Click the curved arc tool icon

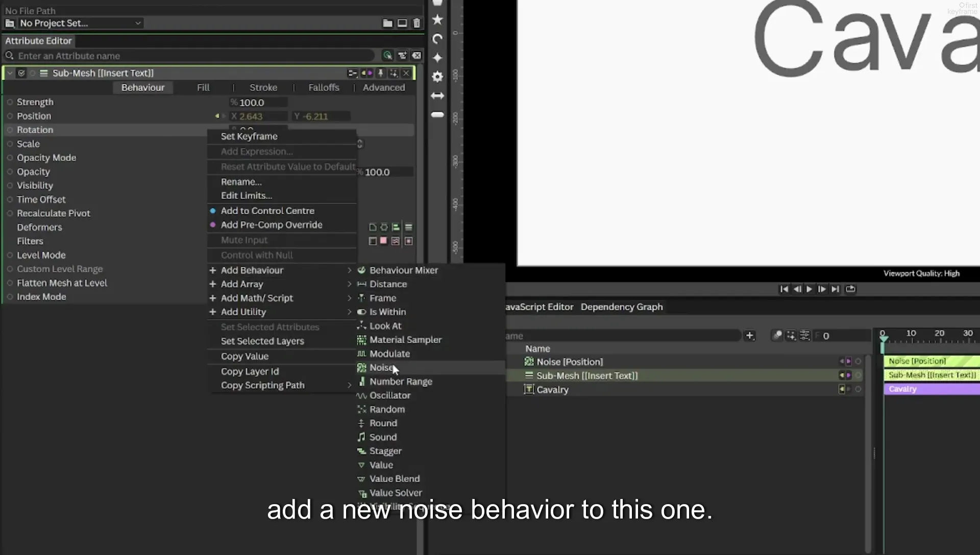tap(437, 39)
